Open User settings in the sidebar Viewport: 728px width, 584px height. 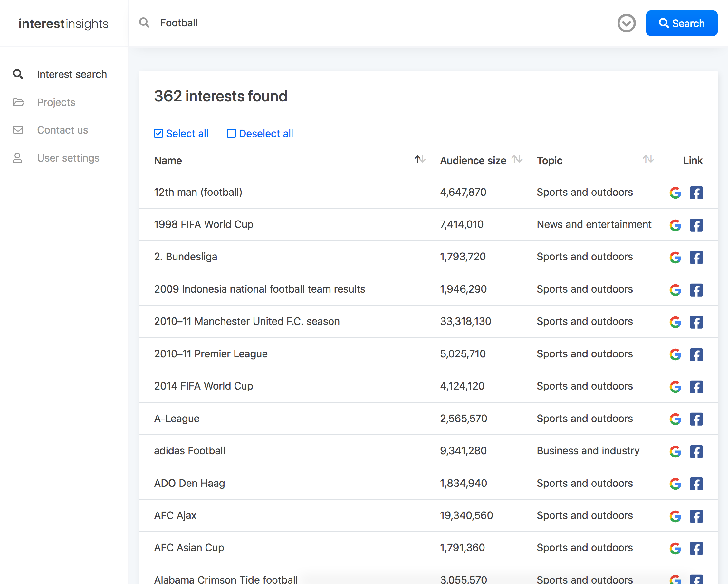point(56,158)
